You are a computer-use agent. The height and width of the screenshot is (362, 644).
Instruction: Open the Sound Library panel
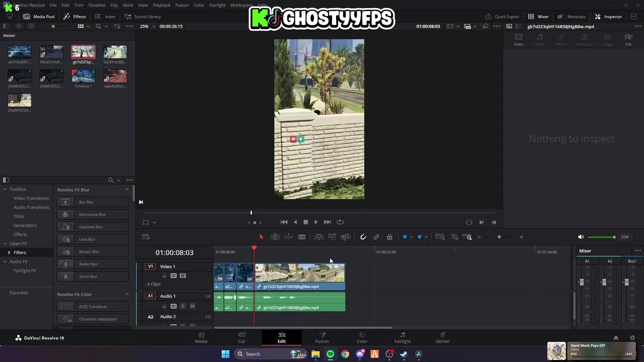point(142,17)
